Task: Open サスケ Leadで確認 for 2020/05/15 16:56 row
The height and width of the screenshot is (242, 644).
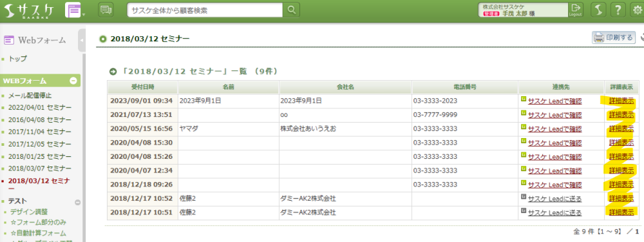Action: point(554,129)
